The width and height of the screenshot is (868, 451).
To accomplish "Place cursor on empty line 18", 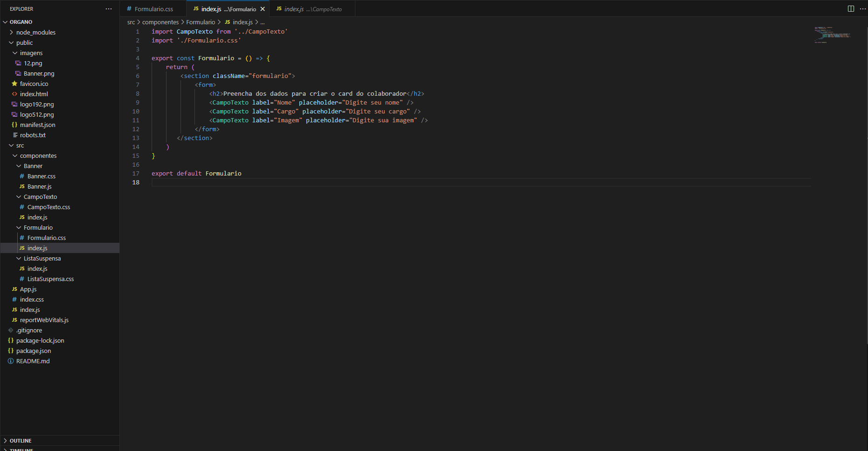I will coord(480,182).
